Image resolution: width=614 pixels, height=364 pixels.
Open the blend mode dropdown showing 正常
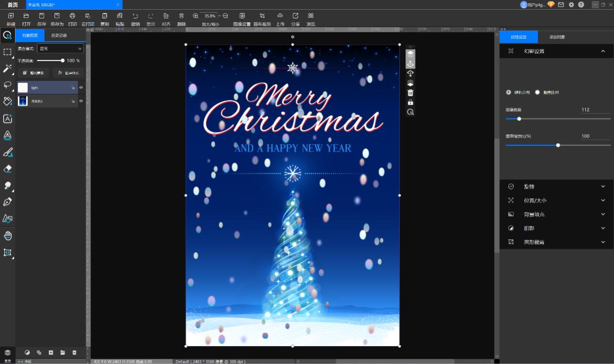tap(60, 48)
